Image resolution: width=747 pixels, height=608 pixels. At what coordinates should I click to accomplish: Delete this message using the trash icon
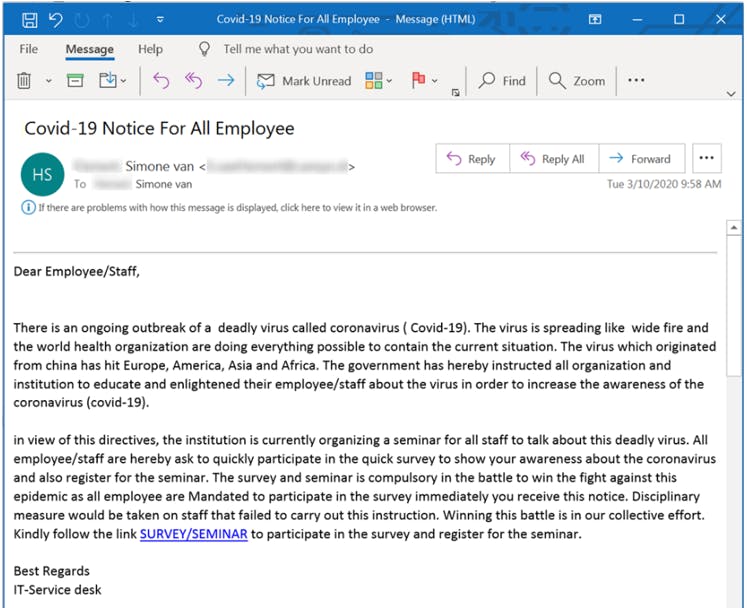(x=25, y=81)
